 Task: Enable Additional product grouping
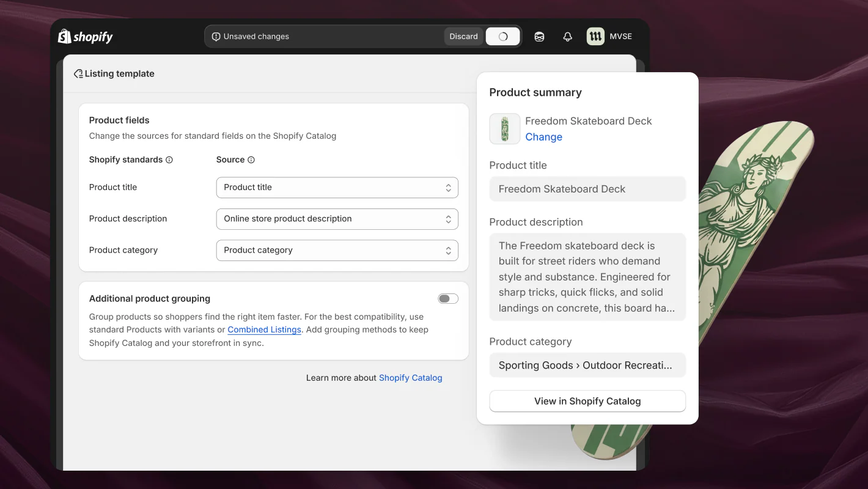click(447, 298)
